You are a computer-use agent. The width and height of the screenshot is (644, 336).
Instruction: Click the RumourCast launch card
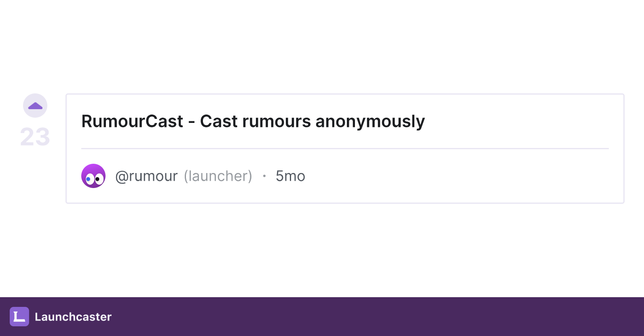[345, 148]
